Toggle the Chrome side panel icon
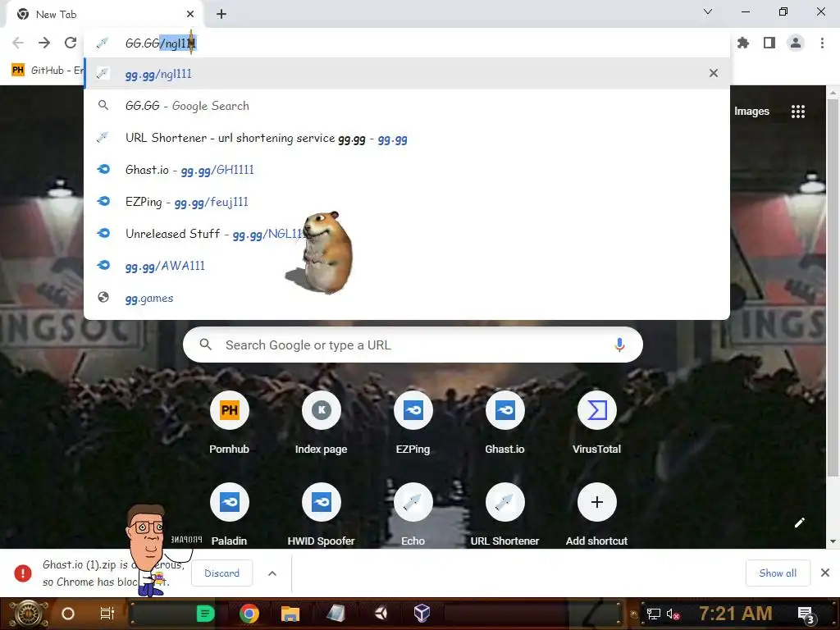 pyautogui.click(x=769, y=43)
